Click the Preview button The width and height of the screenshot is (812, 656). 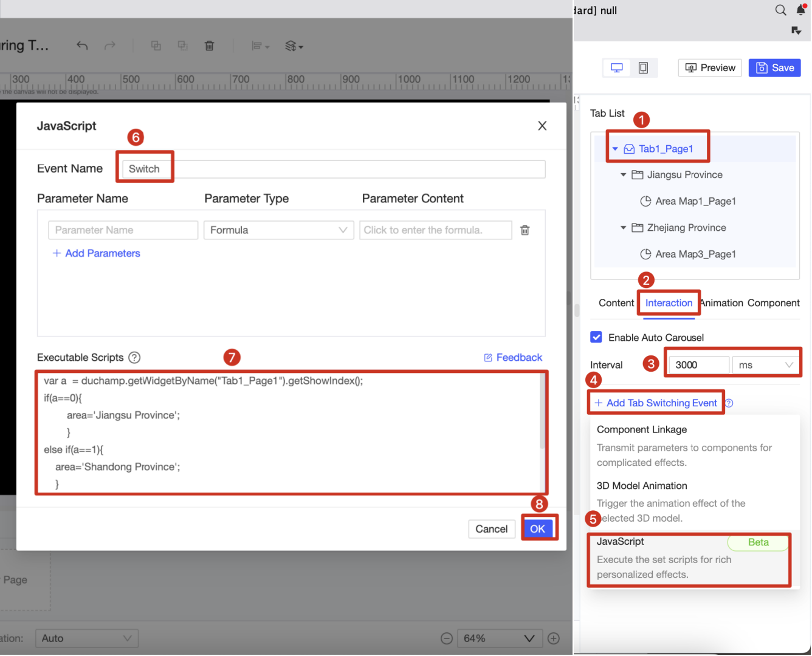coord(710,68)
